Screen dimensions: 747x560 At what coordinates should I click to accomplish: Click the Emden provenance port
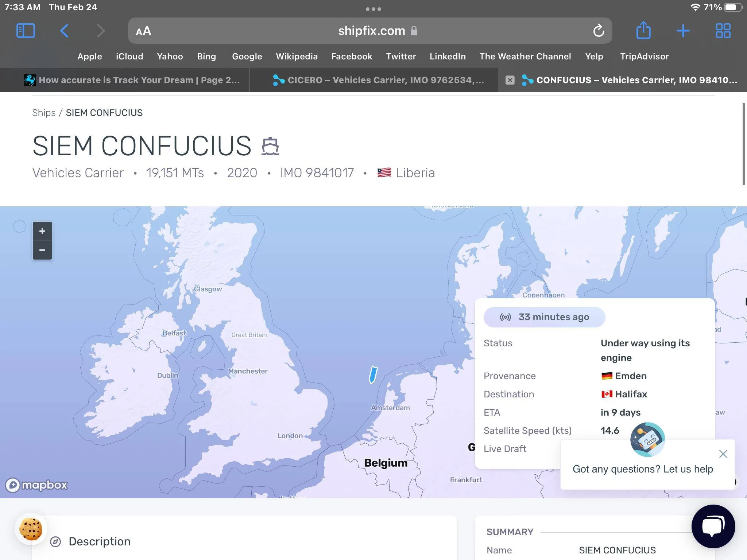(624, 376)
